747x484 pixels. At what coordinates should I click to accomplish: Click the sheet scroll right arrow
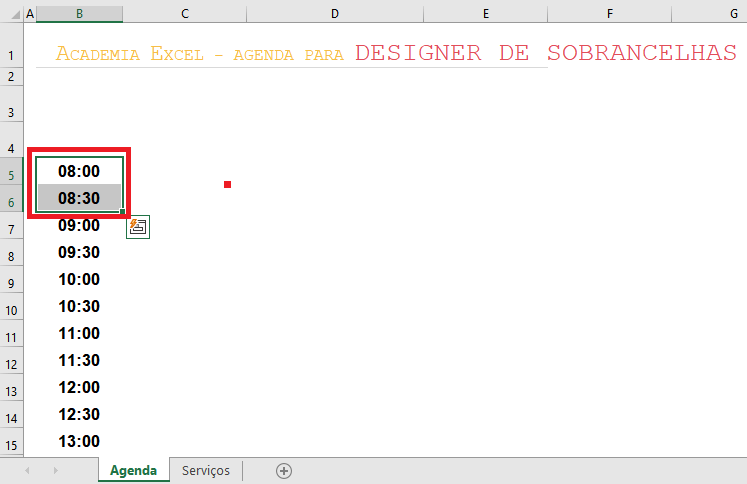pos(56,471)
